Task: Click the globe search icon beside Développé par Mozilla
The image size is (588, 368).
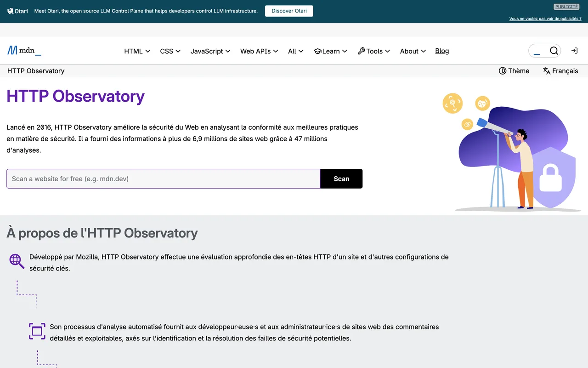Action: (x=17, y=261)
